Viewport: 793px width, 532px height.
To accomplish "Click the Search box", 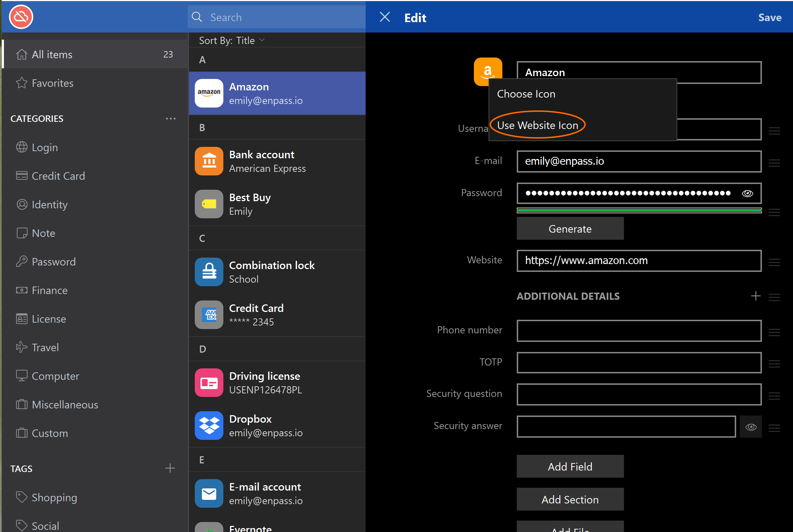I will tap(277, 17).
